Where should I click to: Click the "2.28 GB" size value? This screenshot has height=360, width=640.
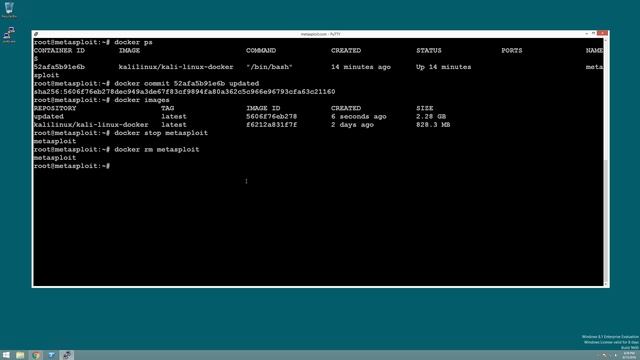click(x=431, y=116)
